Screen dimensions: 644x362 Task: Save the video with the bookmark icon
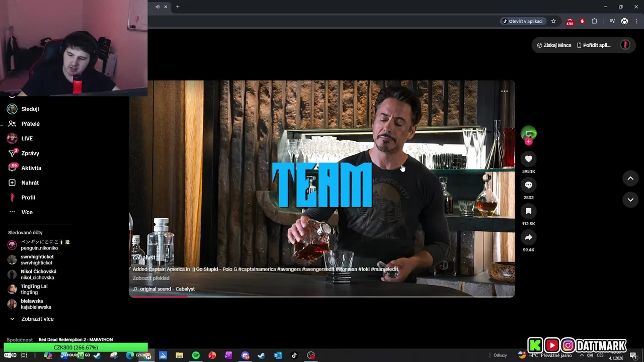click(x=528, y=211)
